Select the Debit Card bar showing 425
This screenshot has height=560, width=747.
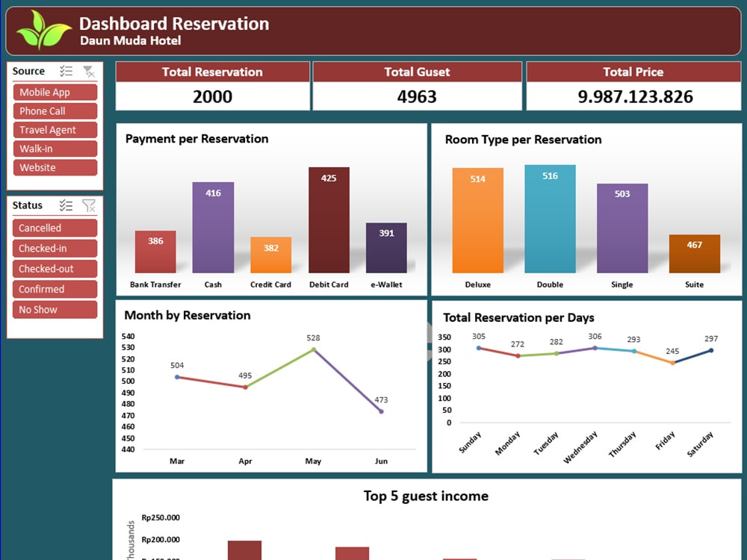329,220
